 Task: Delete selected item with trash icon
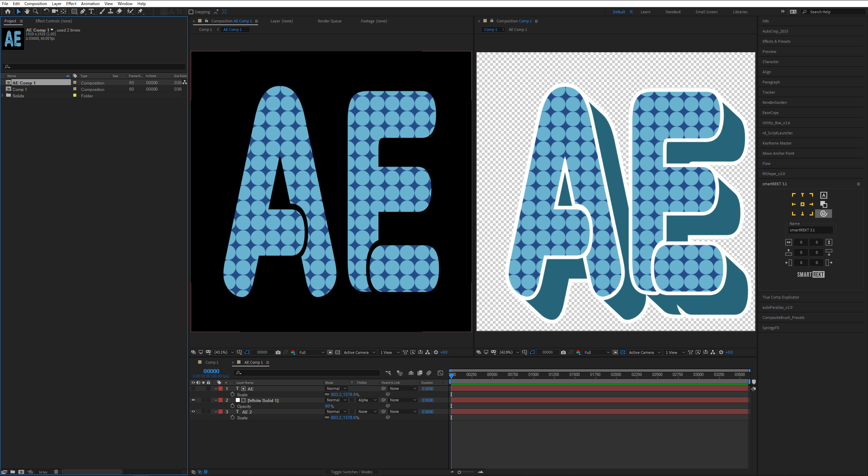pos(56,472)
